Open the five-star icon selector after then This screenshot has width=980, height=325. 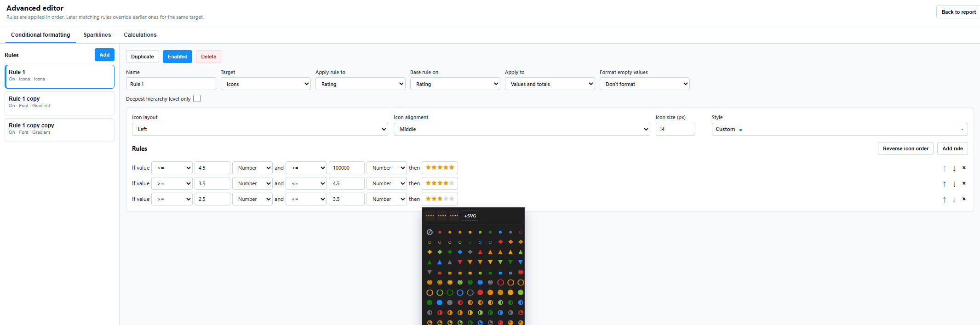click(x=440, y=168)
